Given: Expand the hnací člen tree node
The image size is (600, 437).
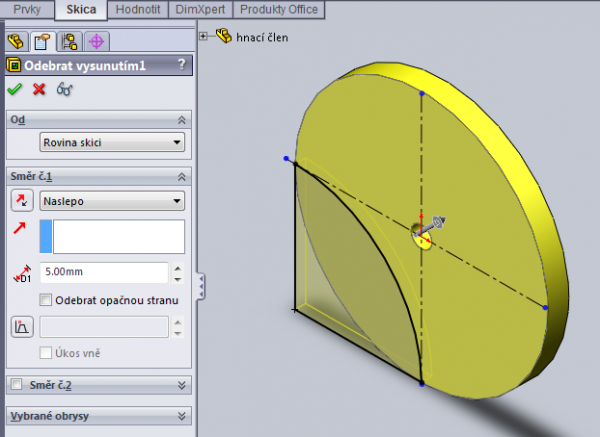Looking at the screenshot, I should 205,36.
